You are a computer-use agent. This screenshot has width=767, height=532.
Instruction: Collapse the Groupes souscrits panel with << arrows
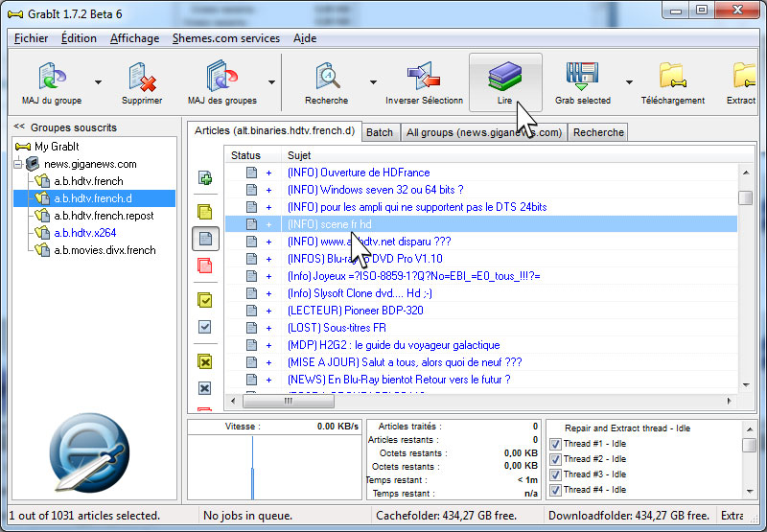click(x=19, y=127)
